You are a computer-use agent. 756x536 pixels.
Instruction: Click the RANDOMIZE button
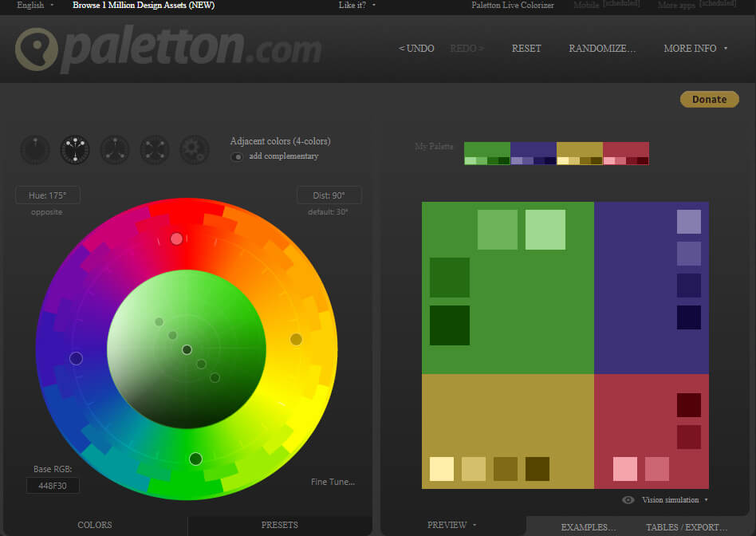coord(601,48)
